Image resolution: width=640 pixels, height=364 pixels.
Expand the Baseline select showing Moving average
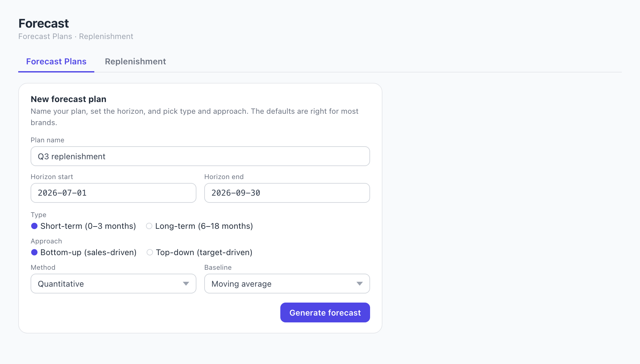coord(287,284)
